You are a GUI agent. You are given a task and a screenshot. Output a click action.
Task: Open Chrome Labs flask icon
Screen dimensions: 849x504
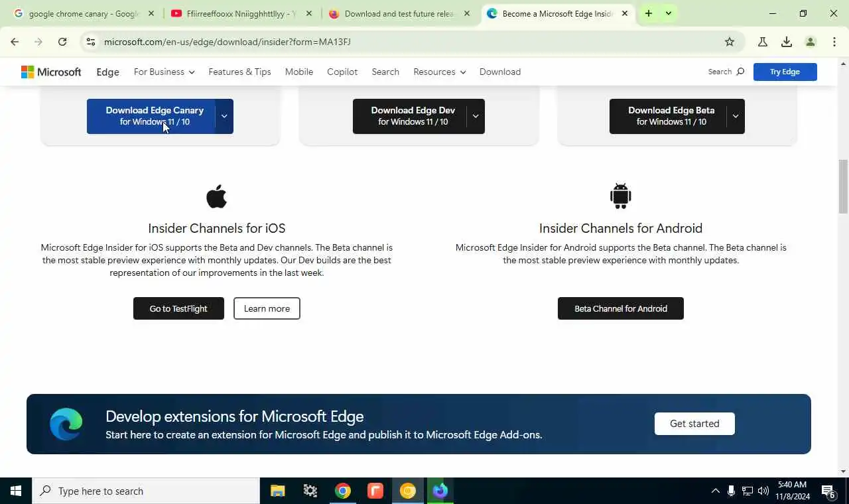coord(763,42)
